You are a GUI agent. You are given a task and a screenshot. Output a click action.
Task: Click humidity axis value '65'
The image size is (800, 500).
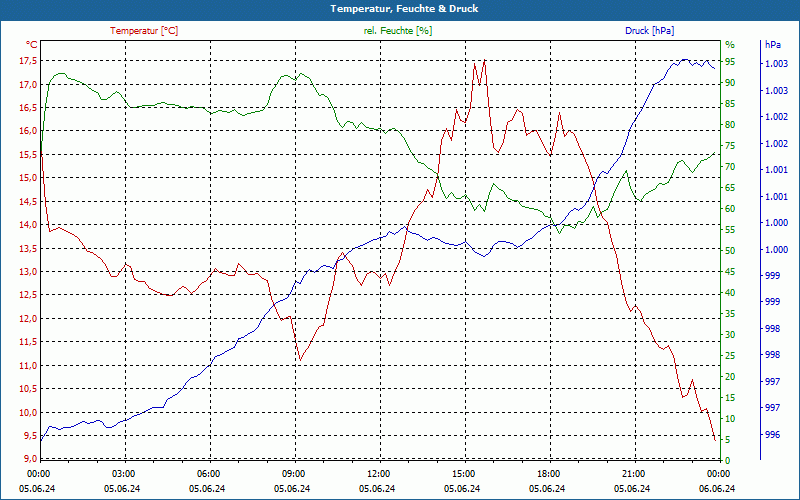click(730, 188)
